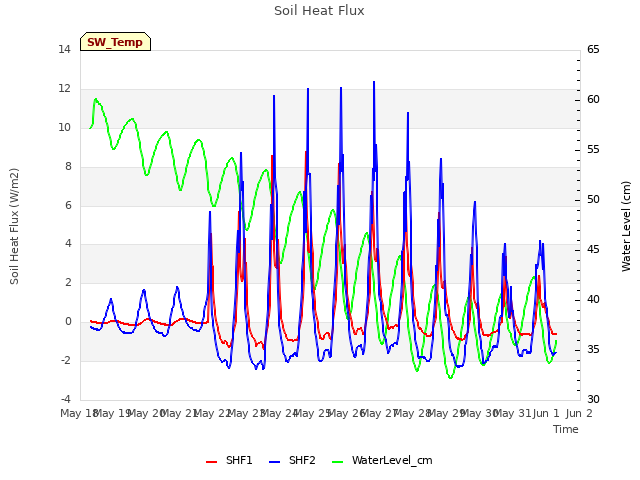Click the blue SHF2 legend color marker
Image resolution: width=640 pixels, height=480 pixels.
275,462
